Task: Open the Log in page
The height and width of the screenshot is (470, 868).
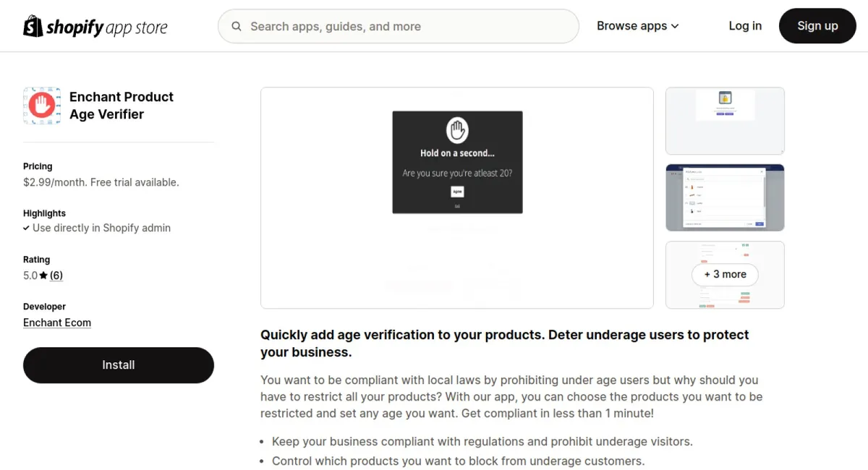Action: pyautogui.click(x=745, y=26)
